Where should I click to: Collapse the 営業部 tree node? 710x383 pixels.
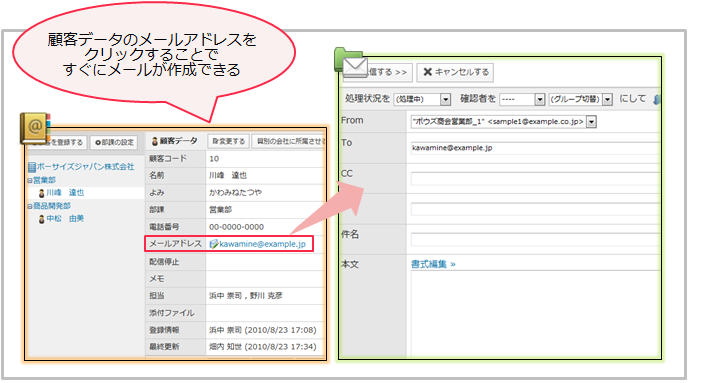pos(29,180)
